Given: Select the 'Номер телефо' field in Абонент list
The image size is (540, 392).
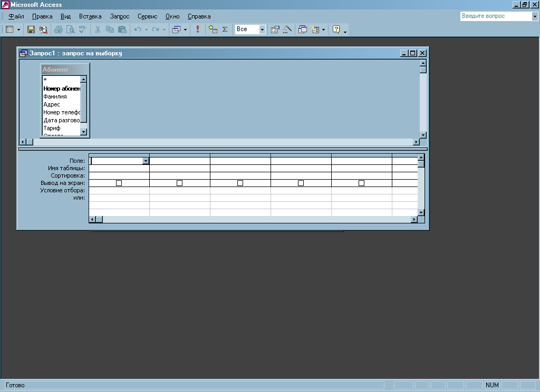Looking at the screenshot, I should (x=61, y=112).
